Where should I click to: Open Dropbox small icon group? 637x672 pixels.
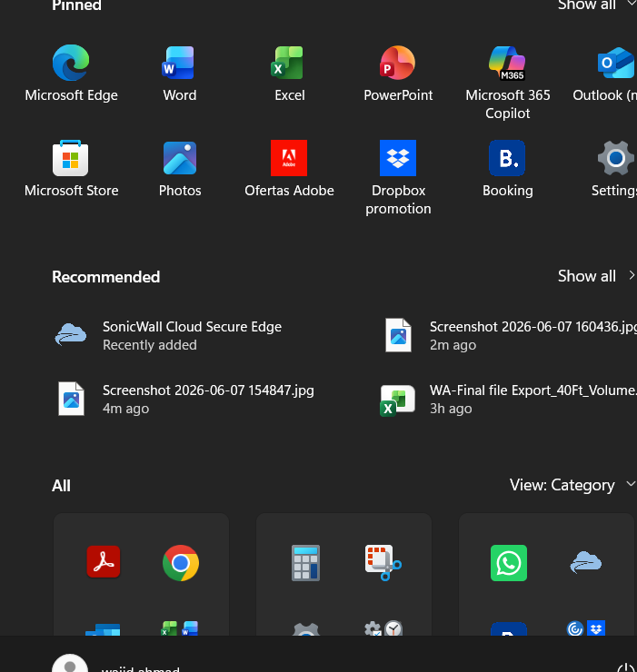pyautogui.click(x=586, y=628)
